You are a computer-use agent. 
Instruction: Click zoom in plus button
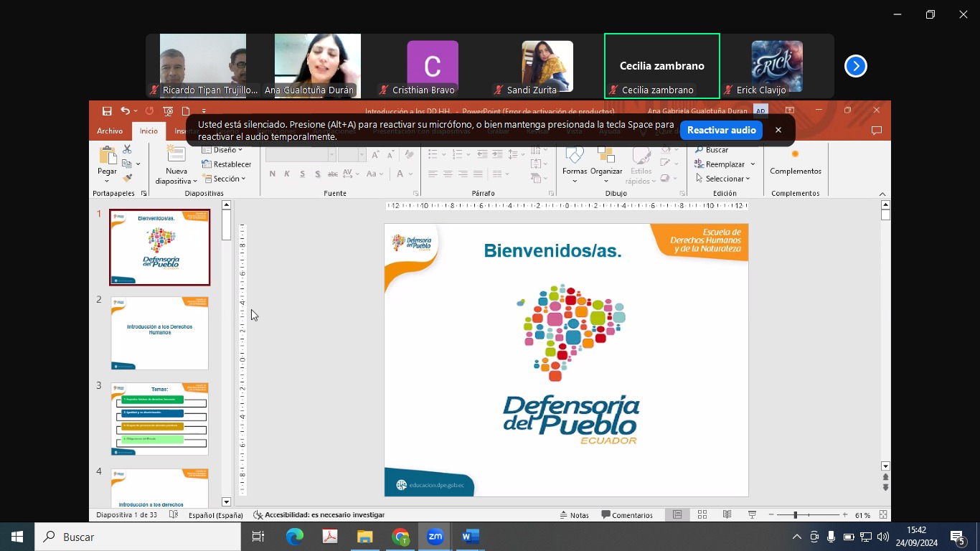(845, 515)
